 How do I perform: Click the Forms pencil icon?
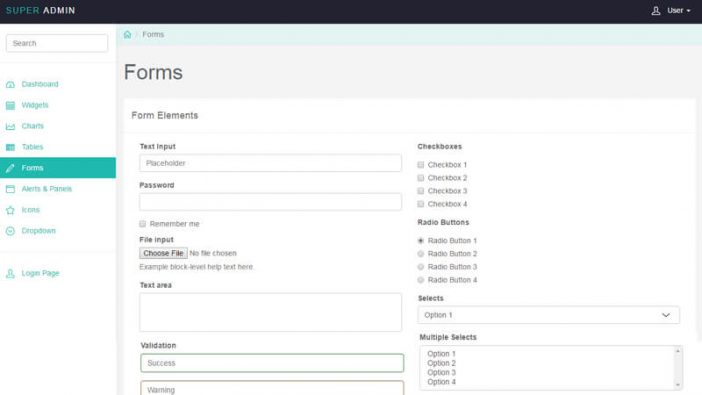pos(10,168)
